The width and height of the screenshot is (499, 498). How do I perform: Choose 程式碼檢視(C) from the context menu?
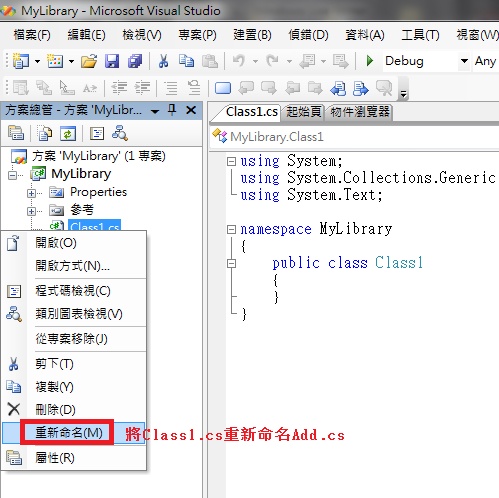[x=74, y=291]
